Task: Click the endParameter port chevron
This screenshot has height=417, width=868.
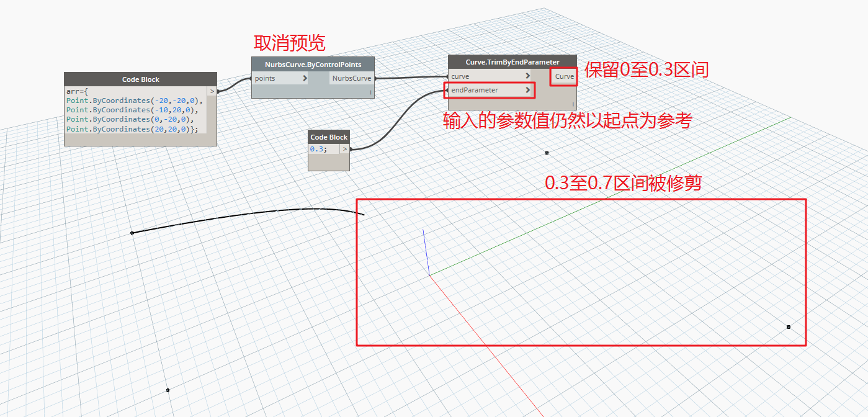Action: coord(527,90)
